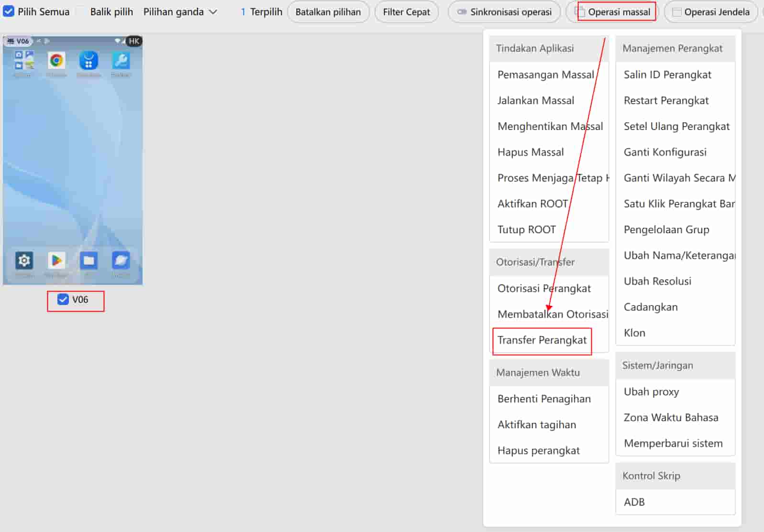This screenshot has height=532, width=764.
Task: Open the wrench toolbox app on V06
Action: pos(121,61)
